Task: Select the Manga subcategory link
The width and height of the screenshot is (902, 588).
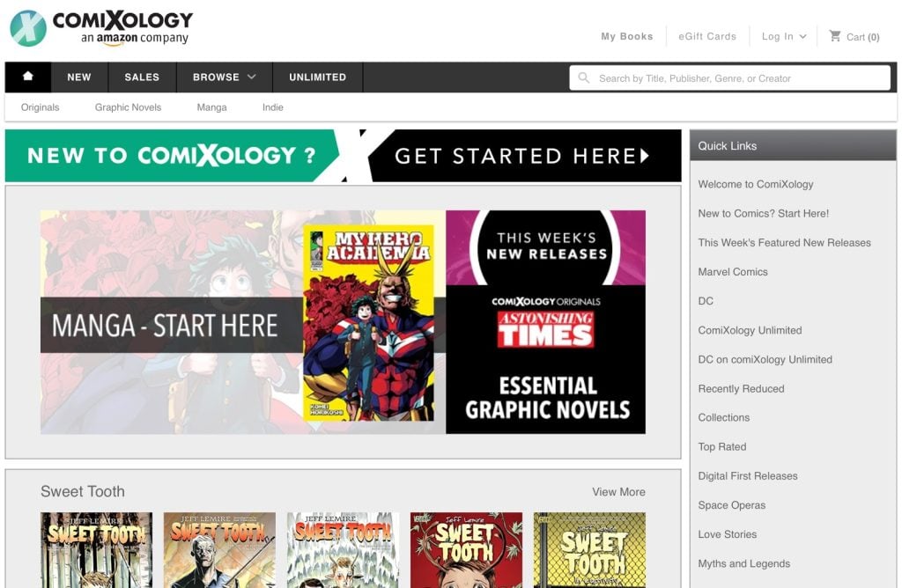Action: (211, 107)
